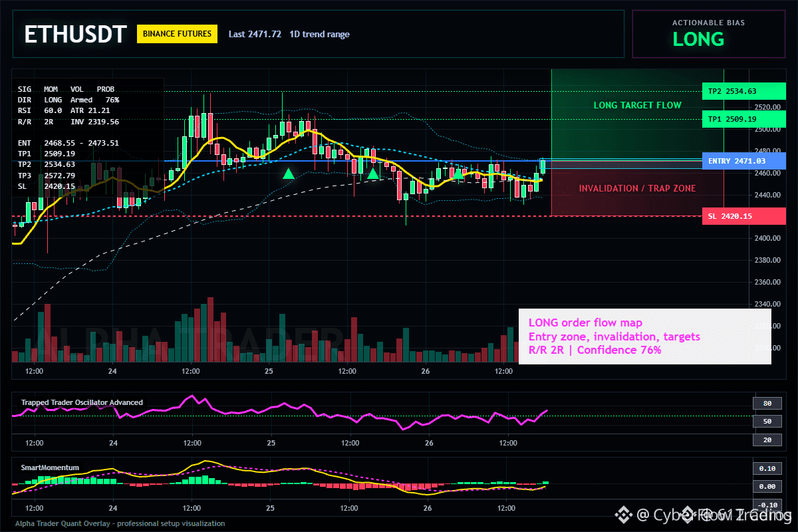Select the Last 2471.72 price text
Screen dimensions: 798x532
tap(255, 34)
